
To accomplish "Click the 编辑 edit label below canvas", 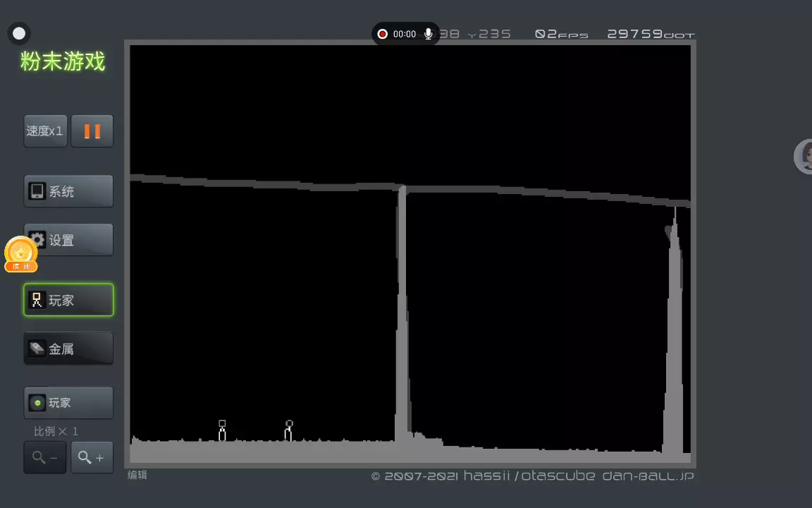I will (x=137, y=475).
